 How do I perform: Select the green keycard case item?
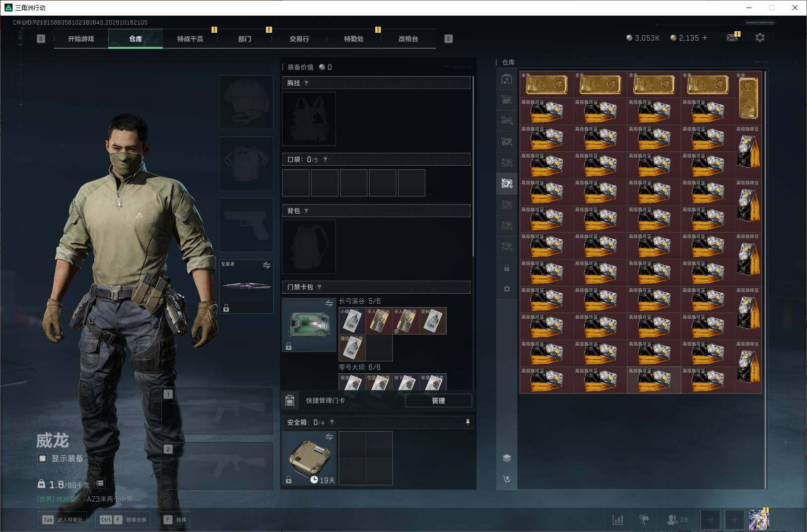pyautogui.click(x=309, y=324)
